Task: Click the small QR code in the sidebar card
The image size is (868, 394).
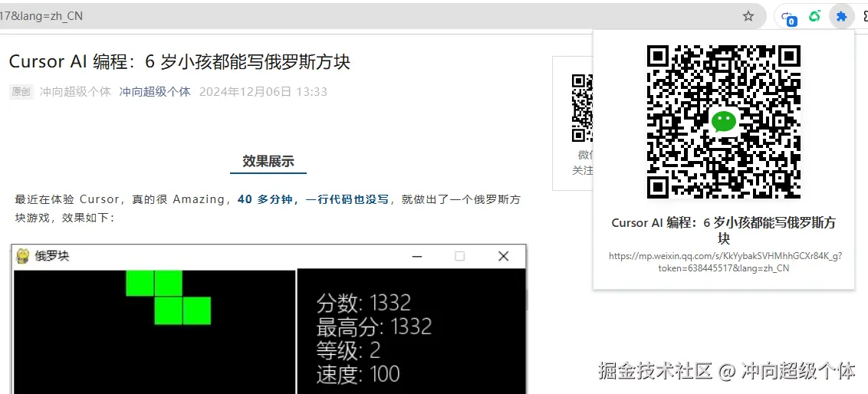Action: (582, 108)
